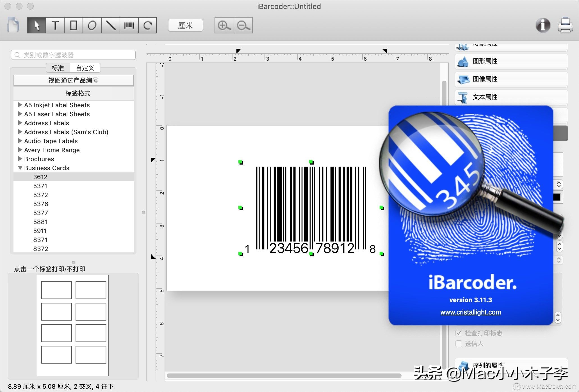
Task: Collapse the Business Cards category
Action: (x=20, y=168)
